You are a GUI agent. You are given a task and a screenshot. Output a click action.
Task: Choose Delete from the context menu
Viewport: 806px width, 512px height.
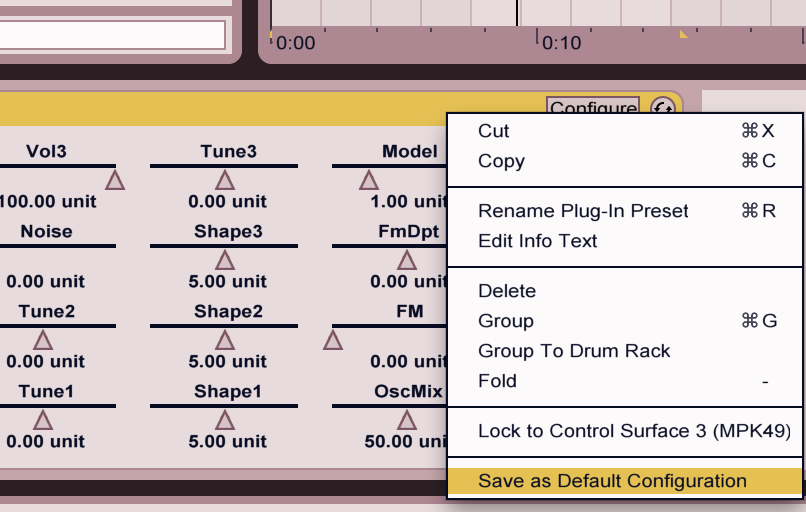coord(507,291)
